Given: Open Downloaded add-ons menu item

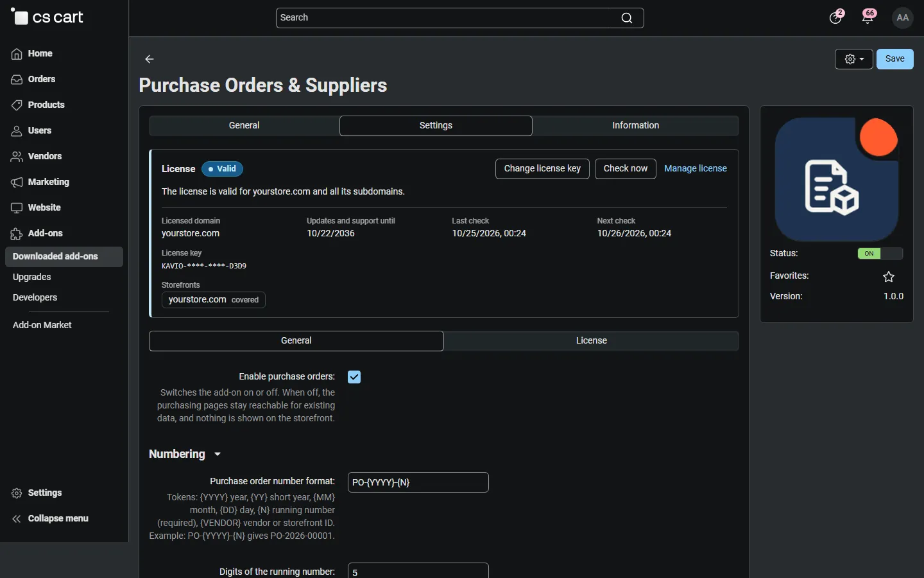Looking at the screenshot, I should click(x=64, y=257).
